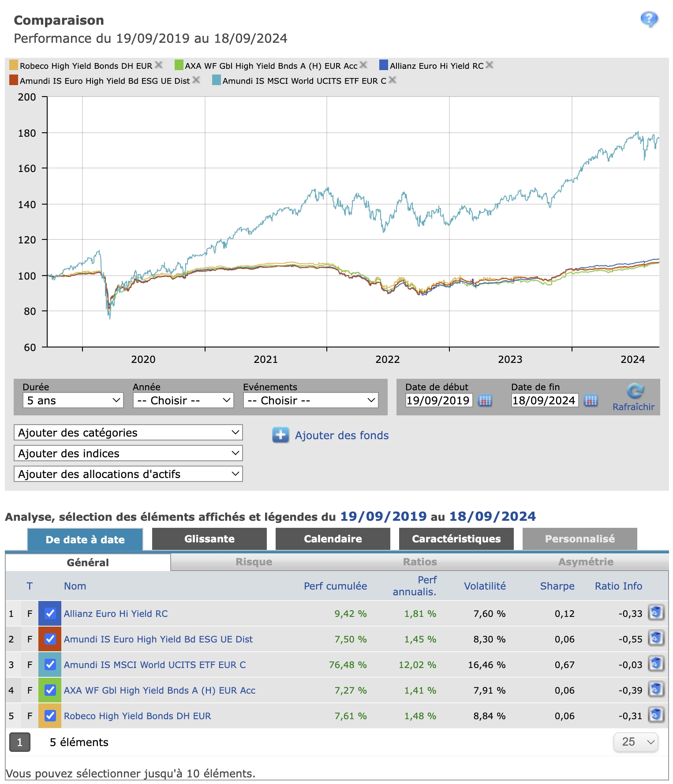Viewport: 673px width, 784px height.
Task: Remove Amundi IS MSCI World ETF from legend
Action: pos(393,80)
